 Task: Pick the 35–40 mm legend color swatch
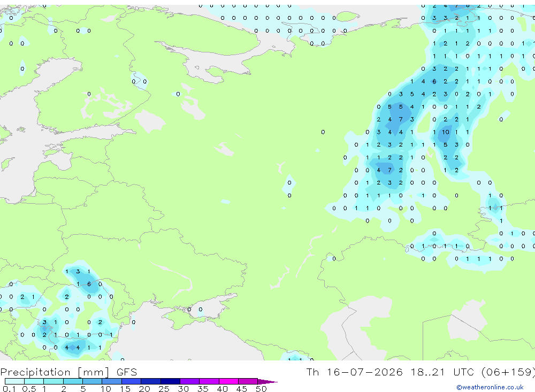[x=209, y=381]
